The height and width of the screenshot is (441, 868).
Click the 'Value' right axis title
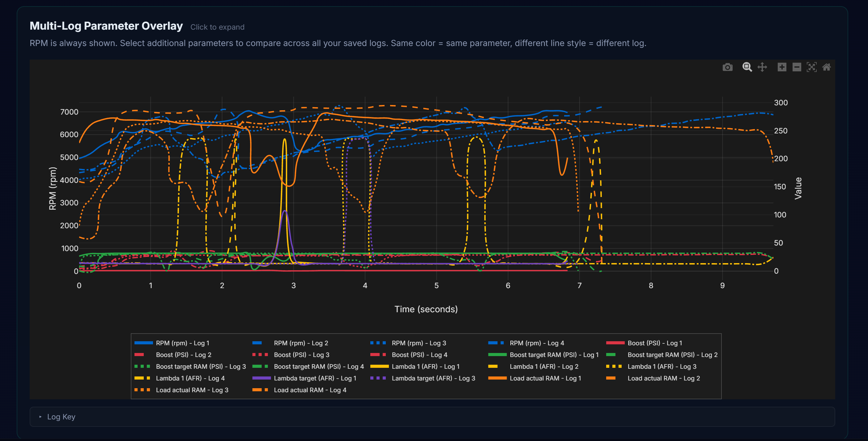[x=798, y=188]
